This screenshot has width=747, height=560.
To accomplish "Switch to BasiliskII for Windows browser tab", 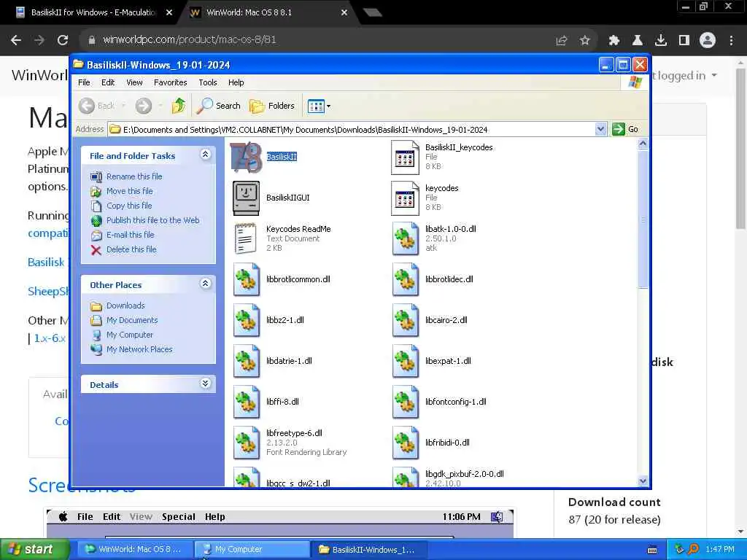I will [x=93, y=12].
